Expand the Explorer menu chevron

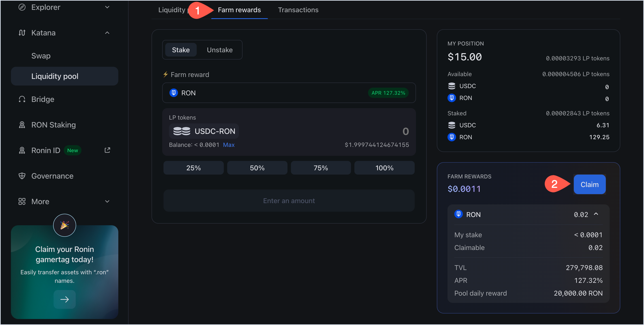[x=107, y=7]
